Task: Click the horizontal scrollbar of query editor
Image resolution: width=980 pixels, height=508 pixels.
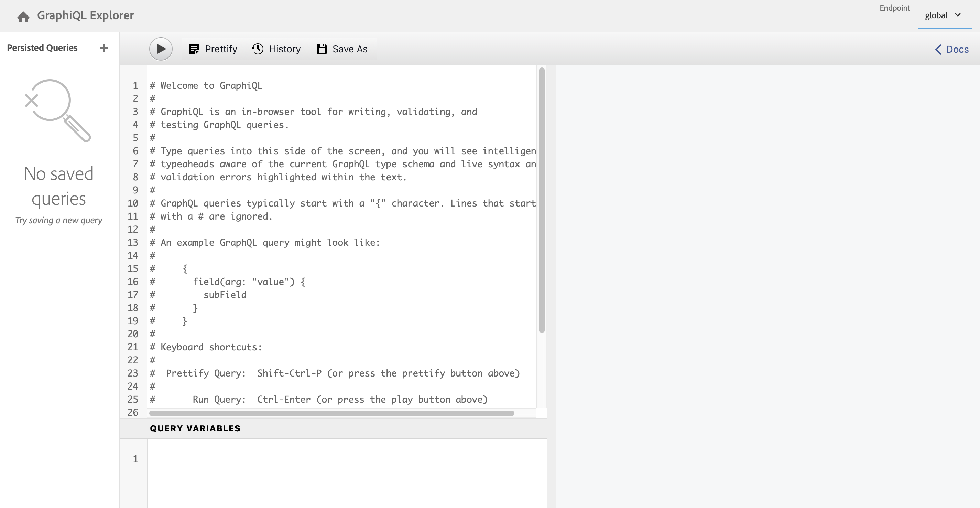Action: [331, 413]
